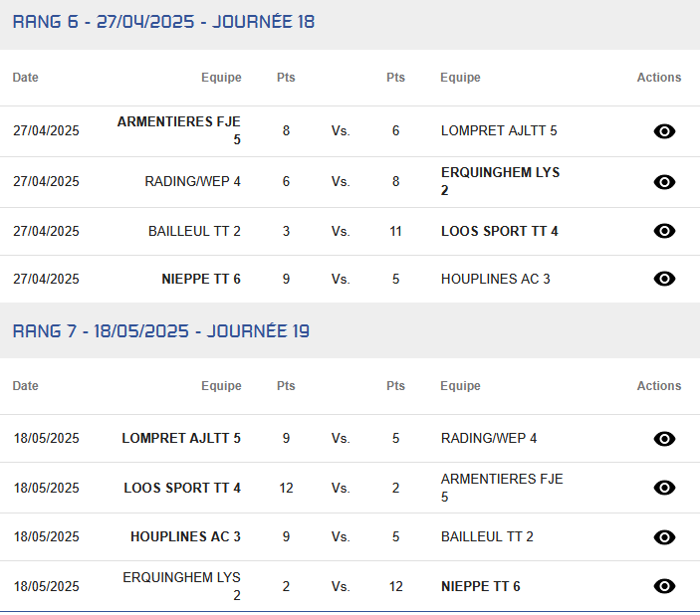Click the ERQUINGHEM LYS 2 winner name, Journée 18
Viewport: 700px width, 615px height.
pyautogui.click(x=500, y=181)
